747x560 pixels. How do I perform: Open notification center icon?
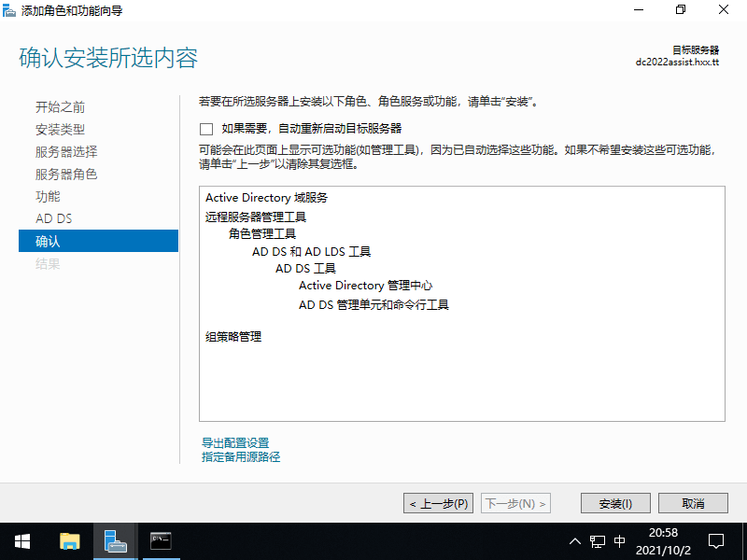coord(716,541)
